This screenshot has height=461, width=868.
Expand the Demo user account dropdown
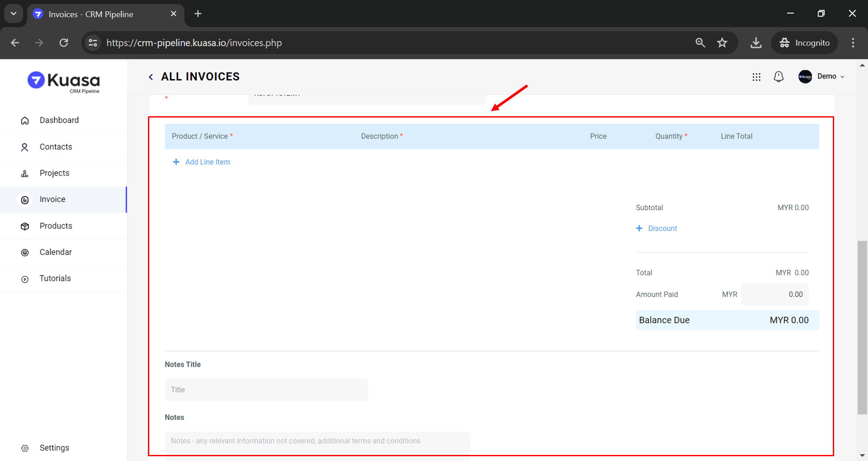822,76
